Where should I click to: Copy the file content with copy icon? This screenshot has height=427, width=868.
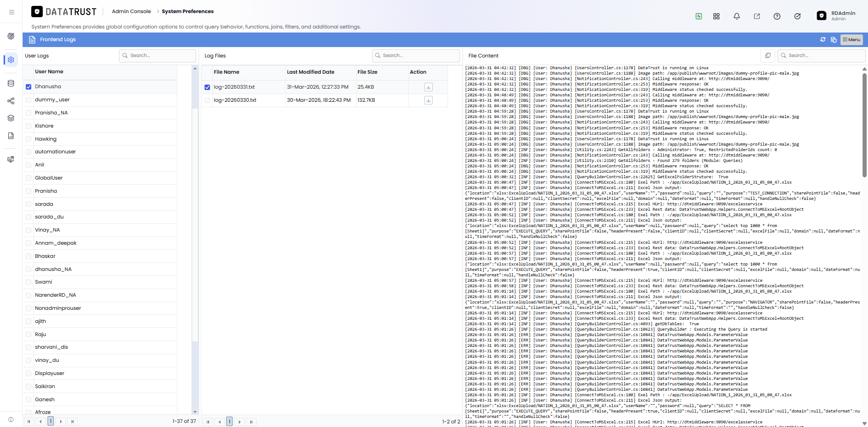[768, 56]
